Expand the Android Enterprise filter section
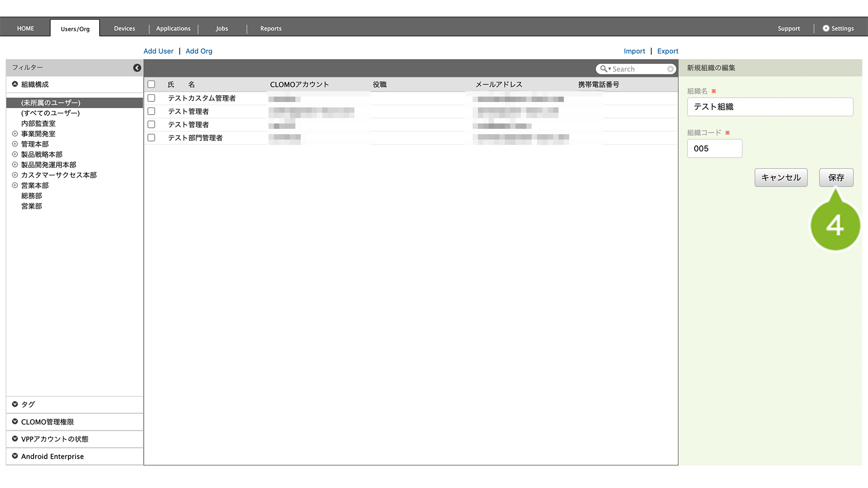 [15, 456]
